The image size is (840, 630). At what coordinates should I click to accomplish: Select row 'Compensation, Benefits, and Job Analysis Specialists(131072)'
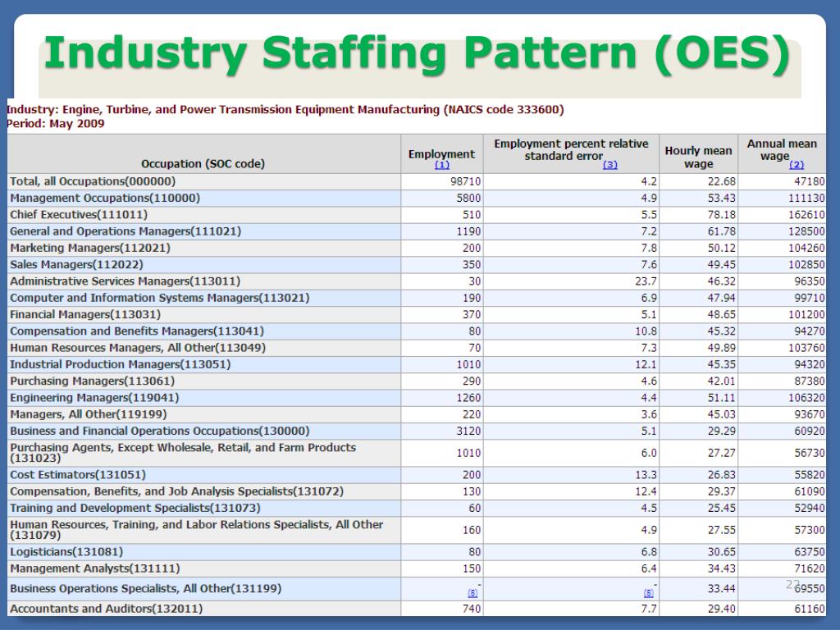point(416,491)
